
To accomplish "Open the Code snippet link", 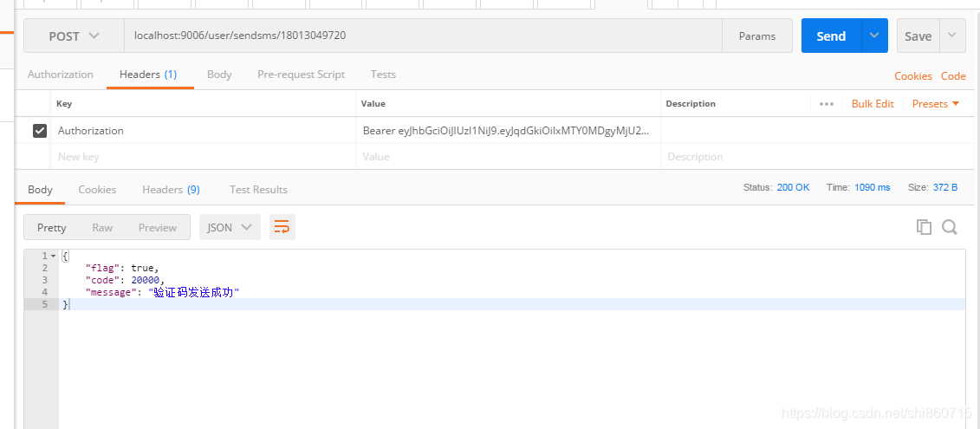I will click(x=953, y=75).
